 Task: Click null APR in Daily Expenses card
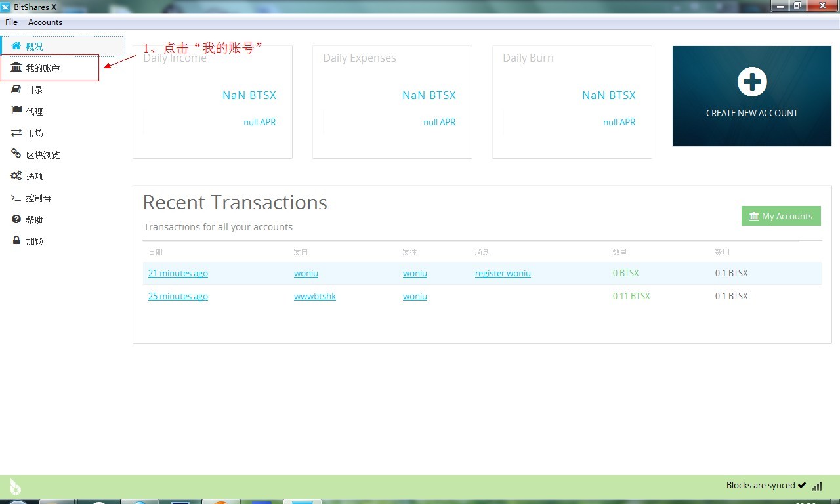440,123
